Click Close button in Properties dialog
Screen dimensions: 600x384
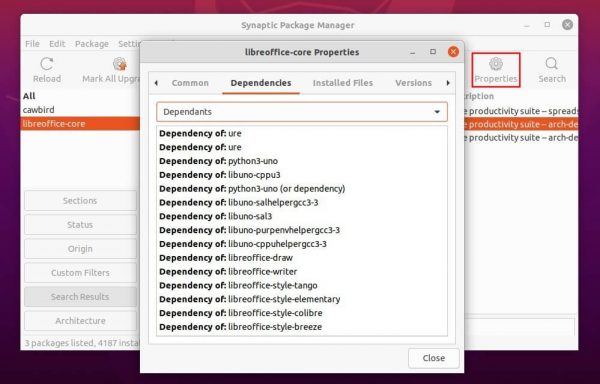434,358
